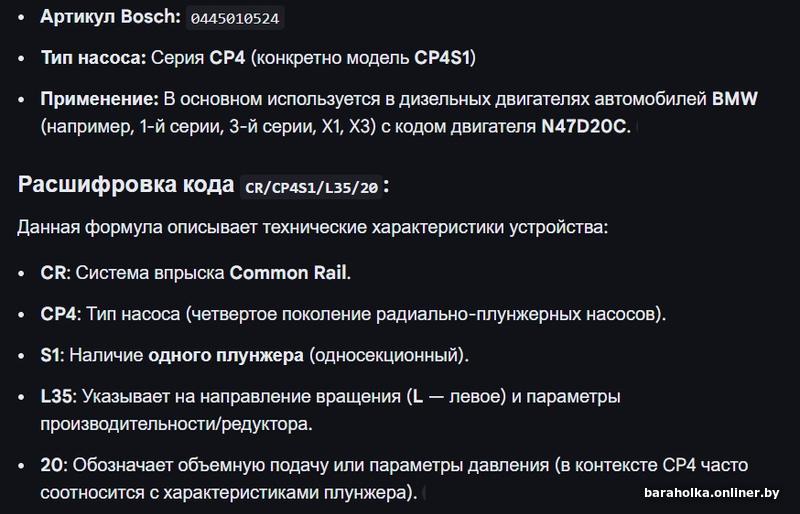Click the Расшифровка кода heading
The image size is (800, 514).
126,185
